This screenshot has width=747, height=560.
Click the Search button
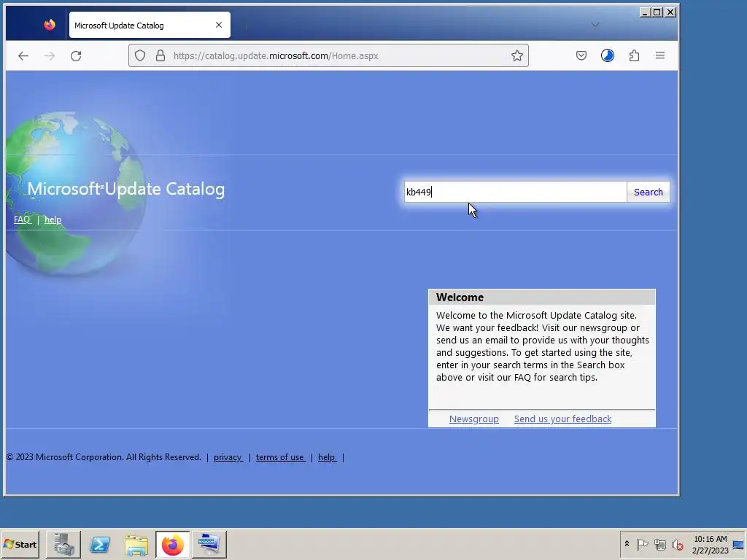[x=648, y=192]
